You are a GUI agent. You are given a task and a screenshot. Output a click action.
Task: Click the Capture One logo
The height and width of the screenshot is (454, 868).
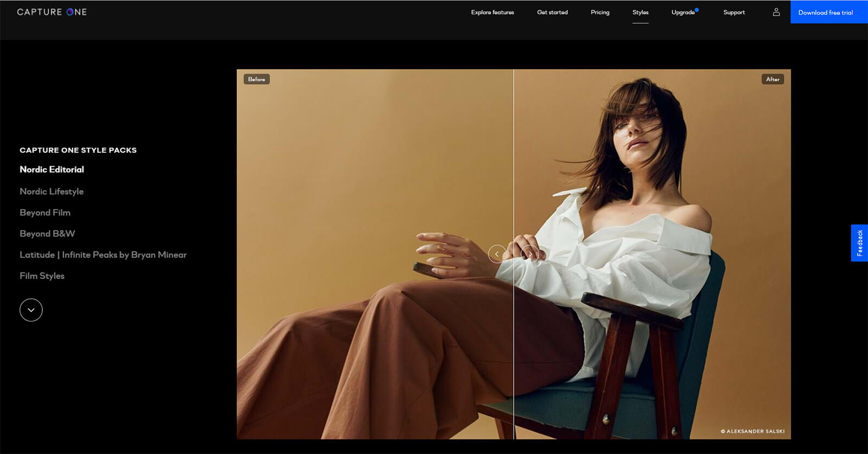[52, 12]
